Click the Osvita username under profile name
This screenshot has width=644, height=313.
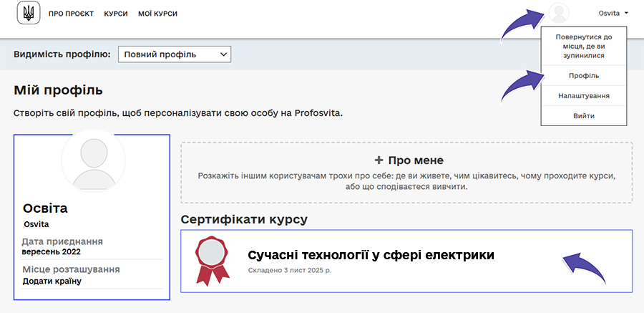(x=36, y=225)
